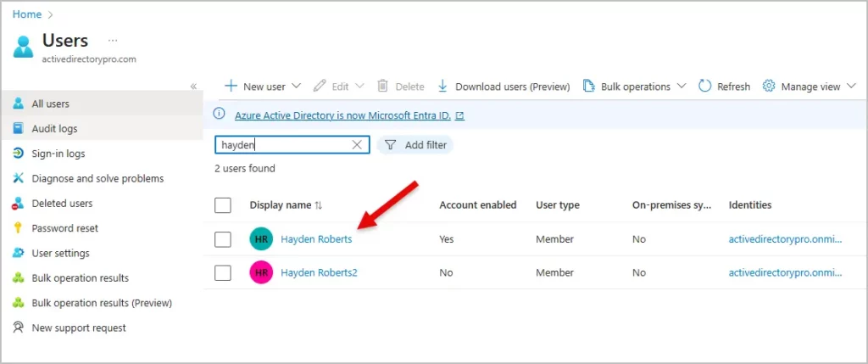Screen dimensions: 868x364
Task: Open the Hayden Roberts user profile link
Action: coord(316,239)
